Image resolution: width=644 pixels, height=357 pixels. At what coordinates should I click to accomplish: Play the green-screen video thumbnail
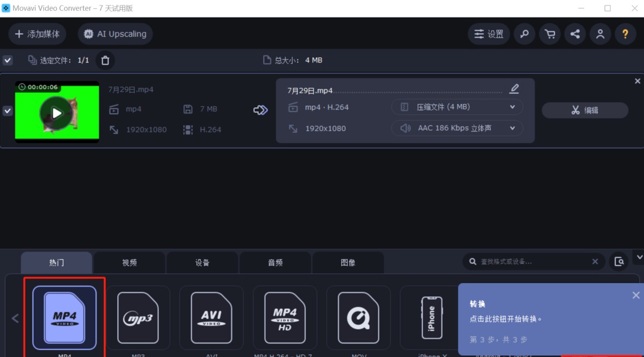click(56, 113)
